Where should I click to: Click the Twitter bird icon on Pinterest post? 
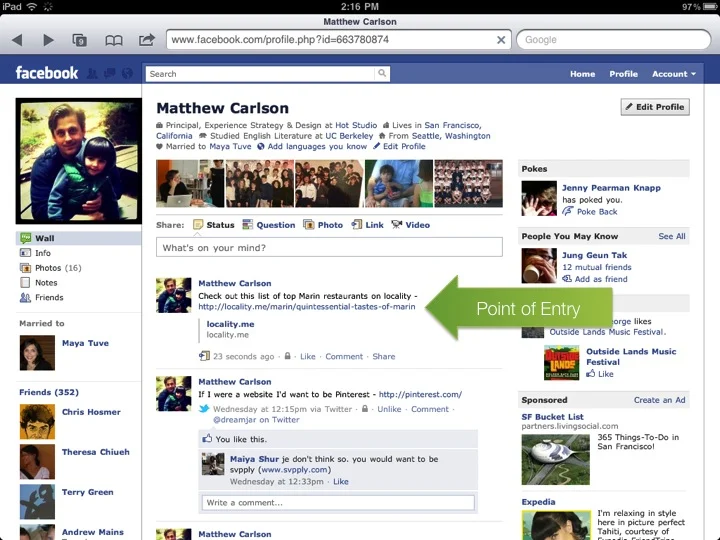pyautogui.click(x=204, y=409)
